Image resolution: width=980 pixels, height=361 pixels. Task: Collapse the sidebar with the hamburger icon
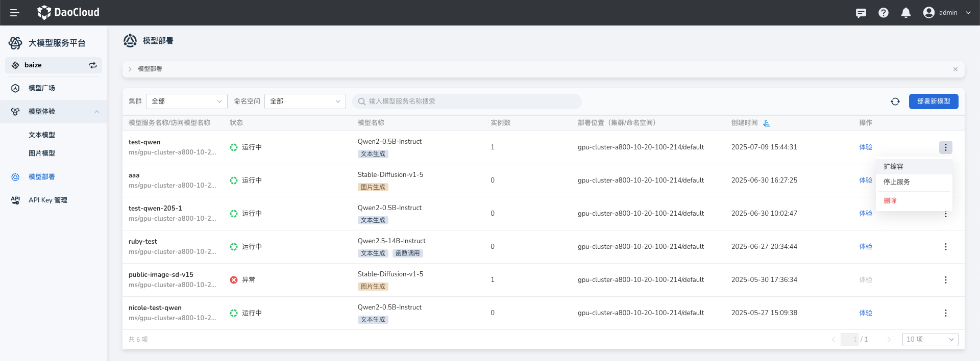[14, 13]
